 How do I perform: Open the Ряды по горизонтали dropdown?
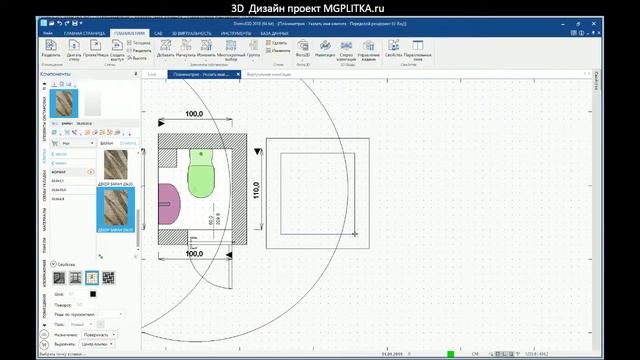[x=111, y=315]
